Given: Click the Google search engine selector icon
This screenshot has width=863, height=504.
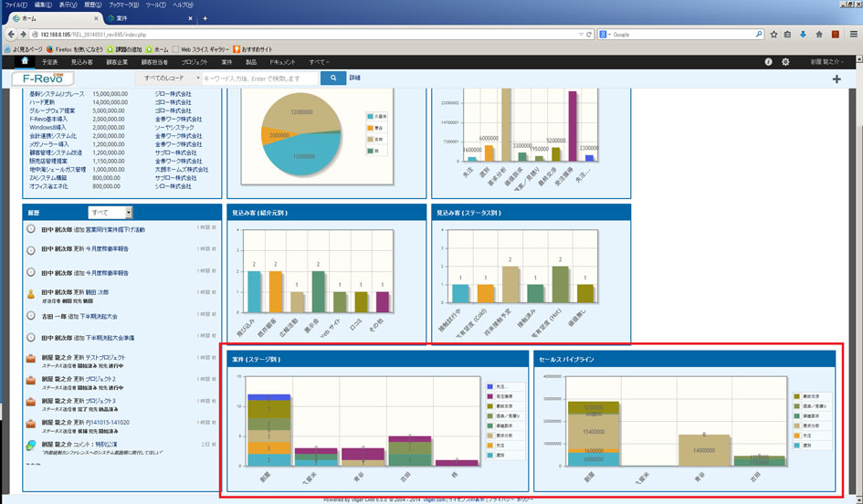Looking at the screenshot, I should 605,34.
